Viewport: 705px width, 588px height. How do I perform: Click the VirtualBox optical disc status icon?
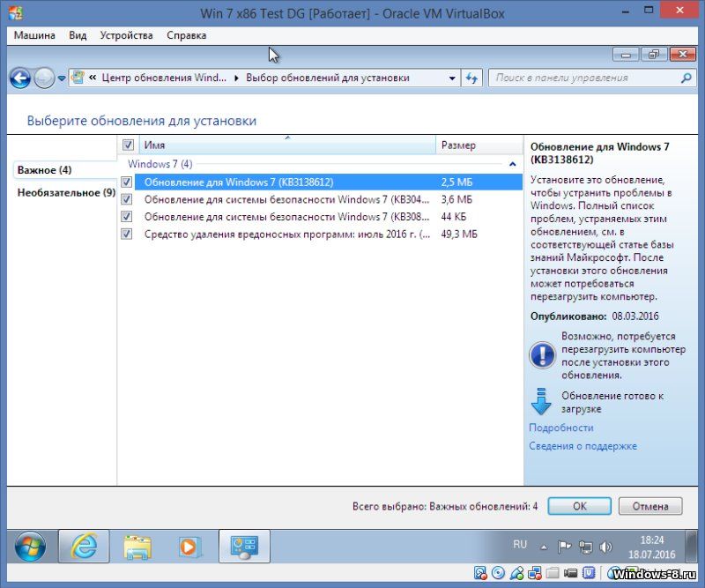point(498,573)
